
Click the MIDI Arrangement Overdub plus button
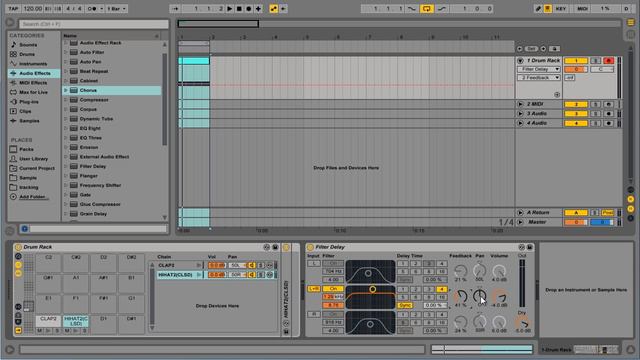click(258, 9)
